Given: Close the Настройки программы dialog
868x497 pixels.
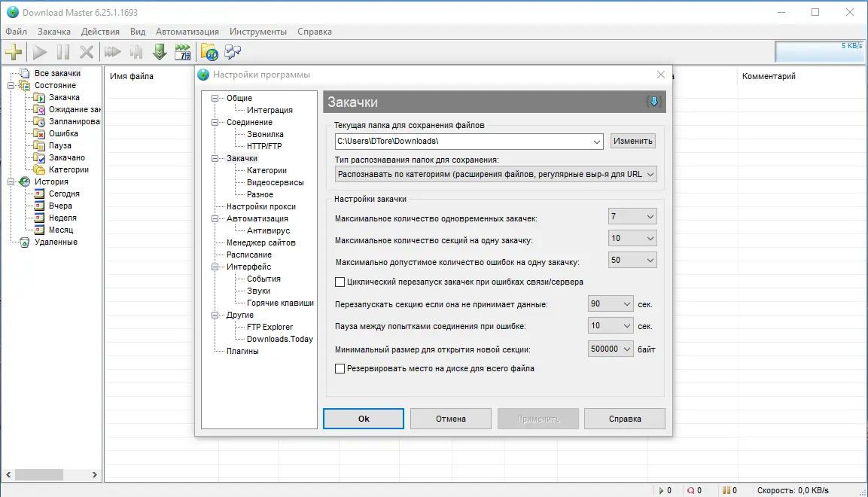Looking at the screenshot, I should click(660, 75).
